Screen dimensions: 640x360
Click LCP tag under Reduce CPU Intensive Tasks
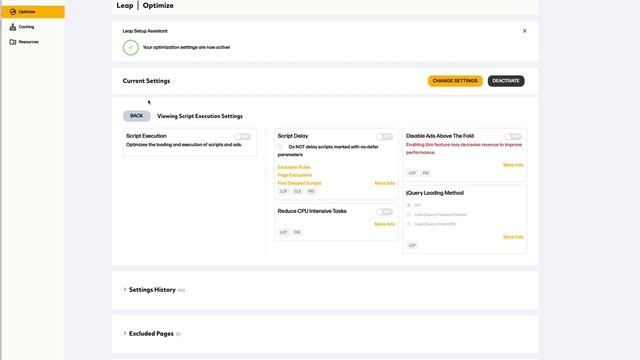coord(283,232)
